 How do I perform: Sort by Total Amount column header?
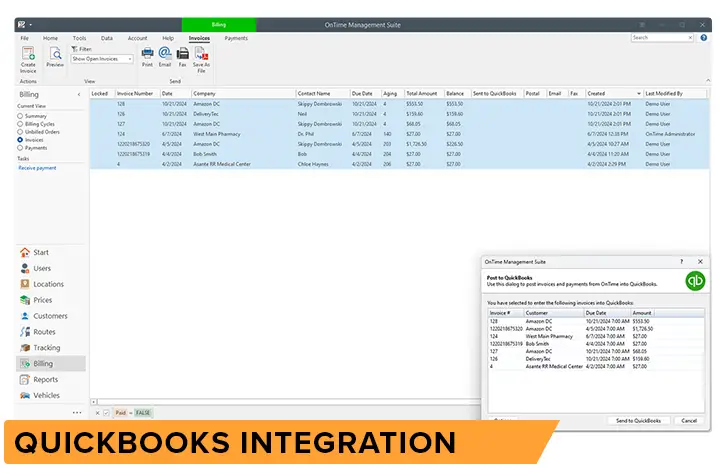424,93
